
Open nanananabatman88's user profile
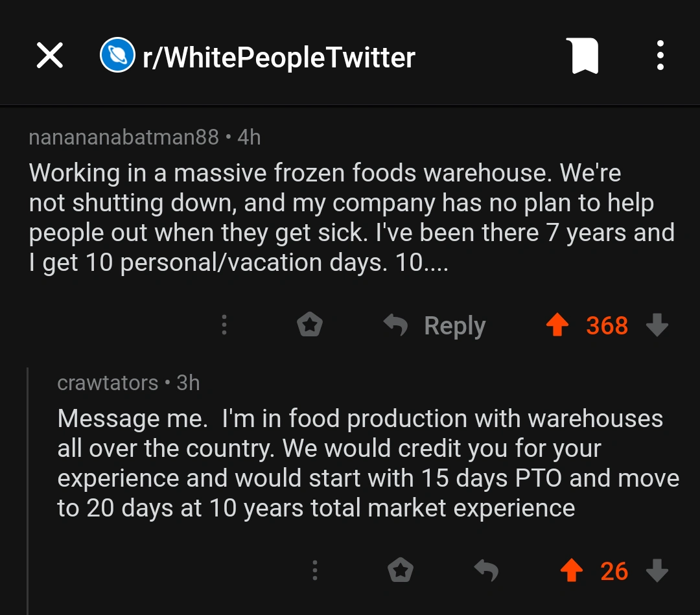point(124,137)
